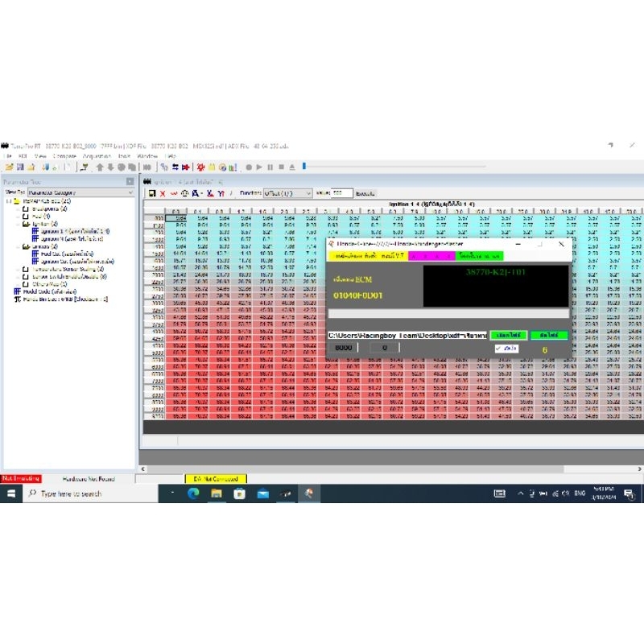Open the Function Offset dropdown in table toolbar

308,193
